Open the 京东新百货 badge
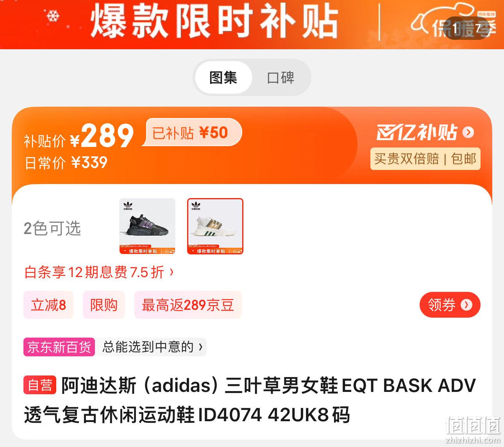The width and height of the screenshot is (504, 447). (59, 347)
